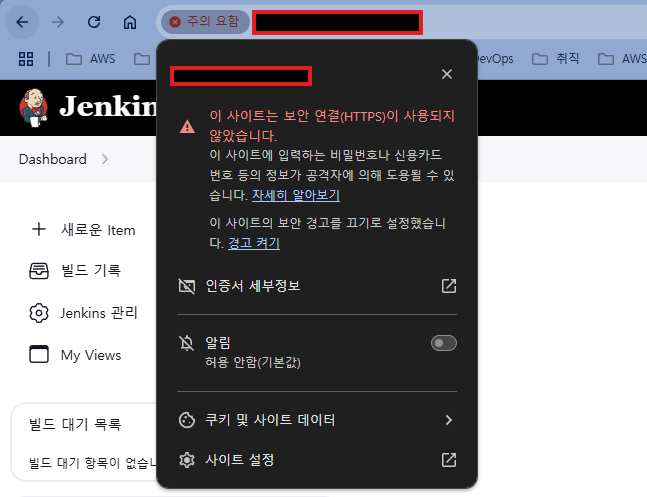Click the cookie icon

point(187,420)
